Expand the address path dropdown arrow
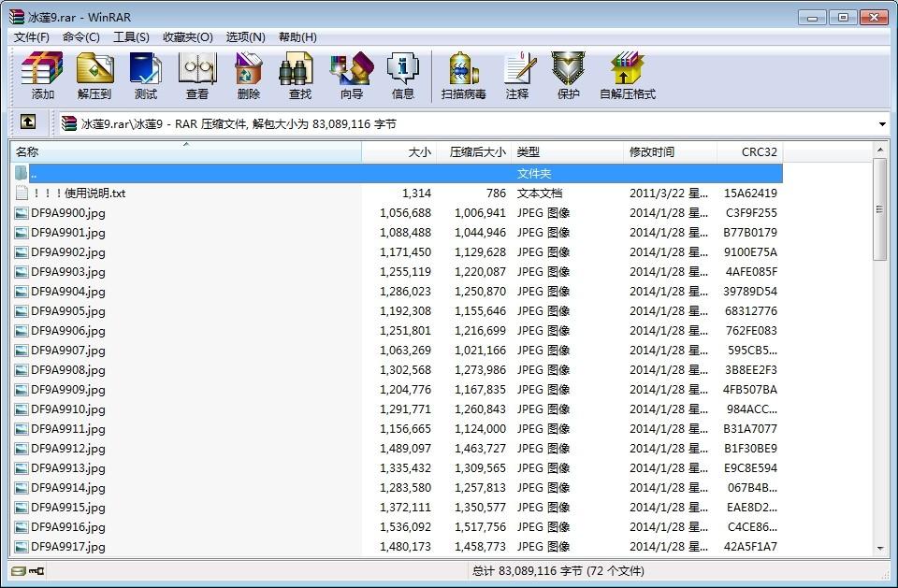Screen dimensions: 898x588 tap(882, 123)
